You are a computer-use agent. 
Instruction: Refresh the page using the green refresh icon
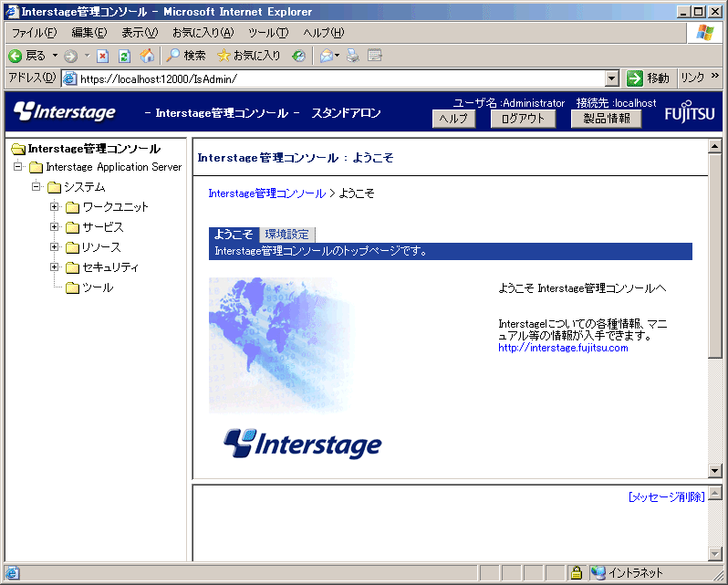pos(124,57)
